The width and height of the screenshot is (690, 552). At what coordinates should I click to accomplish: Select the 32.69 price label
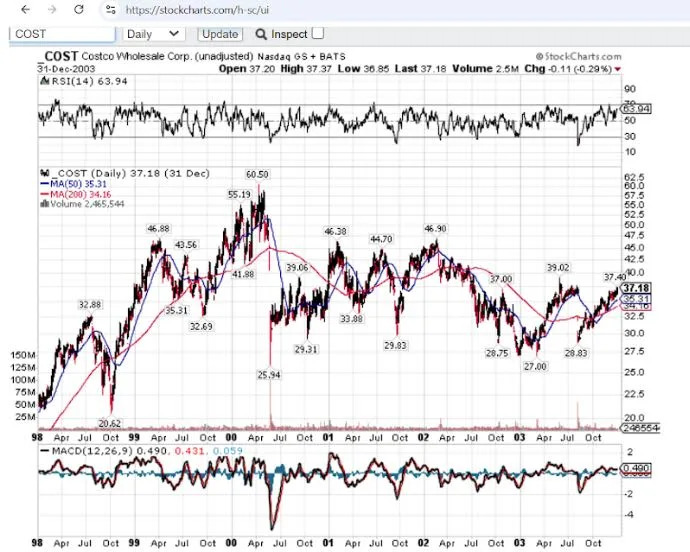click(x=201, y=326)
